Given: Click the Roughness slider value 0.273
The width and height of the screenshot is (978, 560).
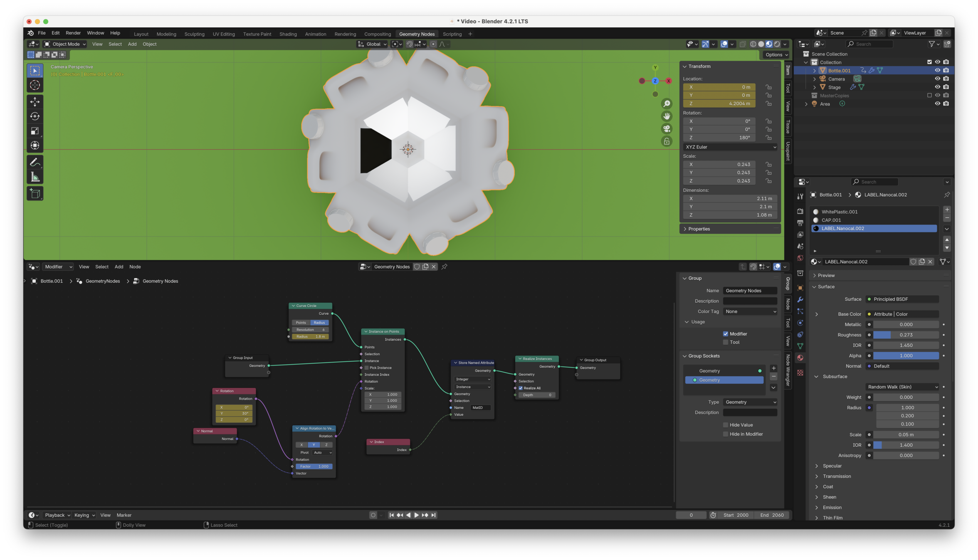Looking at the screenshot, I should click(x=906, y=335).
